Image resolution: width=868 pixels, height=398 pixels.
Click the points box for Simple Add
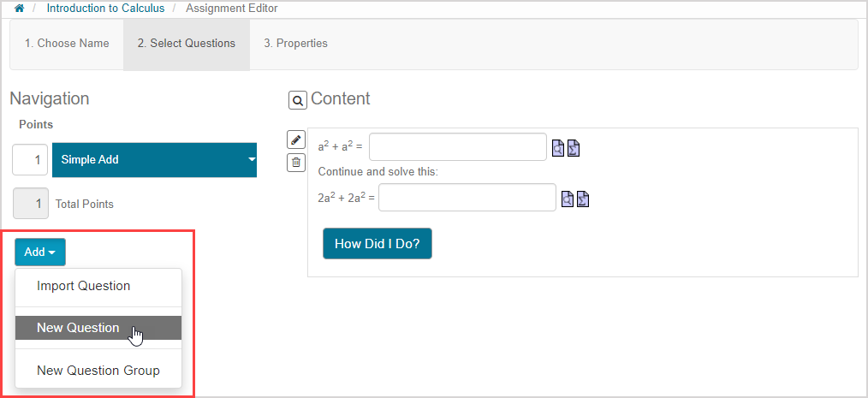pos(30,160)
